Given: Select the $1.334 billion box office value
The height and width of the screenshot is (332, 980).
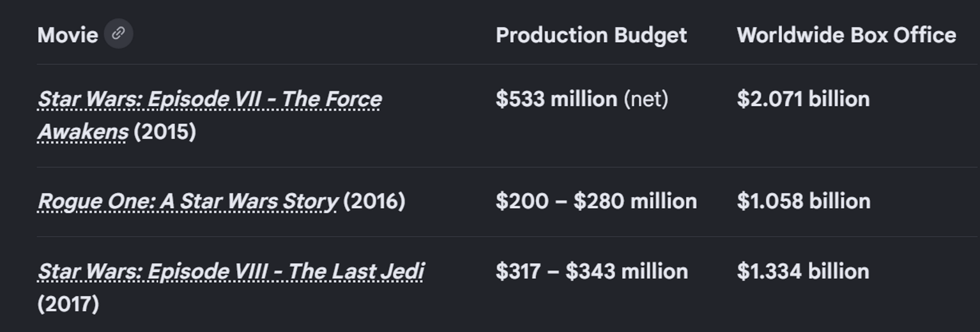Looking at the screenshot, I should click(803, 271).
